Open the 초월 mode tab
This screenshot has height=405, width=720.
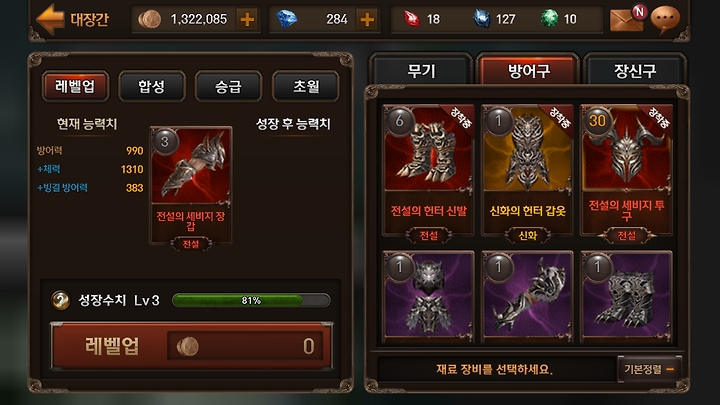(305, 86)
